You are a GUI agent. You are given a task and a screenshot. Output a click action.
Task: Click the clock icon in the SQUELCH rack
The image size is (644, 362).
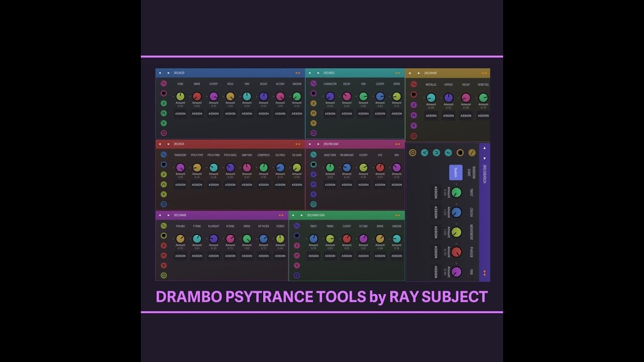(x=413, y=152)
